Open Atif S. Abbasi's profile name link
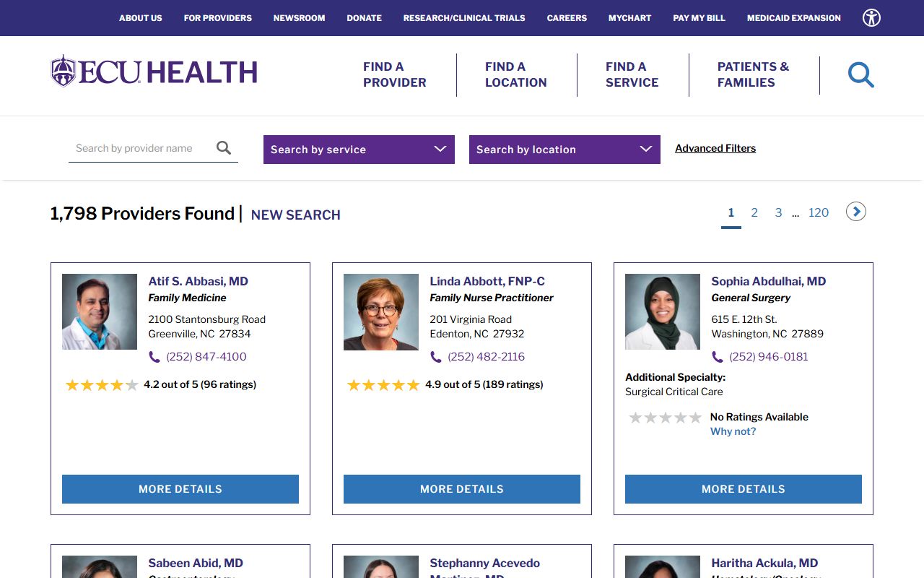The height and width of the screenshot is (578, 924). (x=199, y=282)
